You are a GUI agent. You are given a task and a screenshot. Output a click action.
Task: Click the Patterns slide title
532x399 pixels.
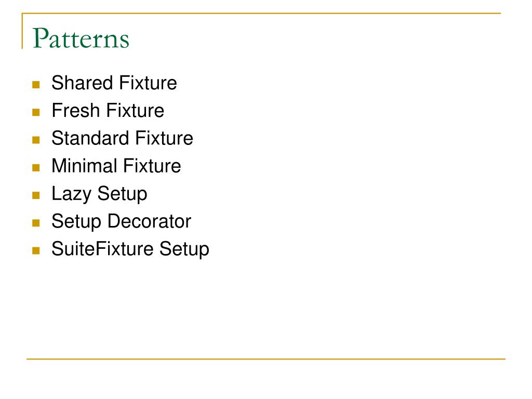pos(81,38)
